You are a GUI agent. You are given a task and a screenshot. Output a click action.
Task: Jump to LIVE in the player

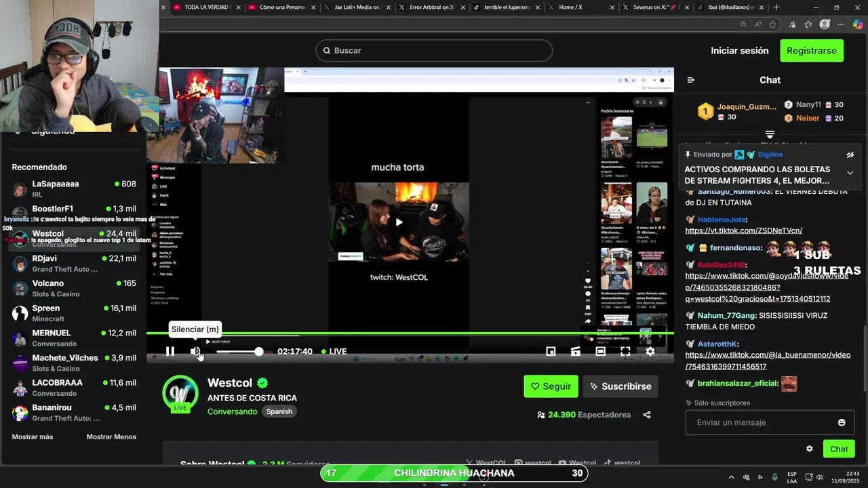click(x=334, y=351)
